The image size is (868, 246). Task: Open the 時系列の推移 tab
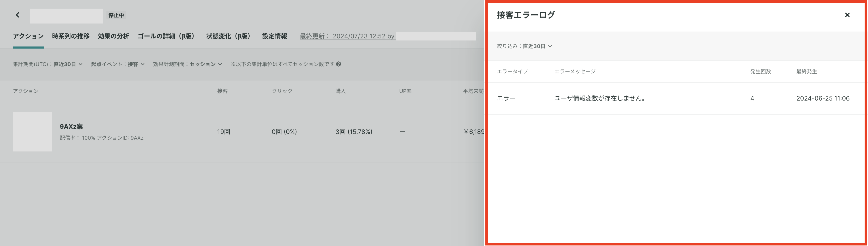pos(71,36)
